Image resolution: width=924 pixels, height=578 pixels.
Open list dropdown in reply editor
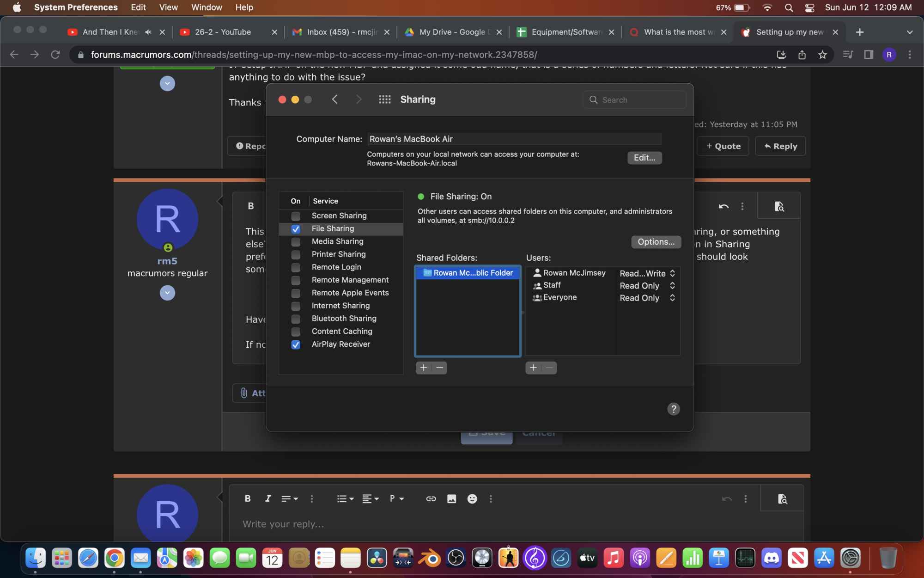pyautogui.click(x=345, y=498)
